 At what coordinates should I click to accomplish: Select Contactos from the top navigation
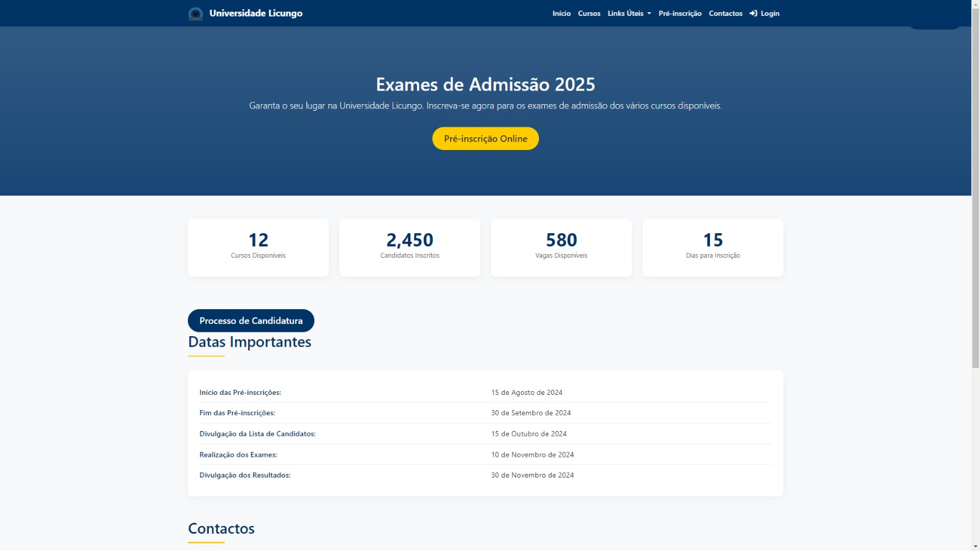725,13
